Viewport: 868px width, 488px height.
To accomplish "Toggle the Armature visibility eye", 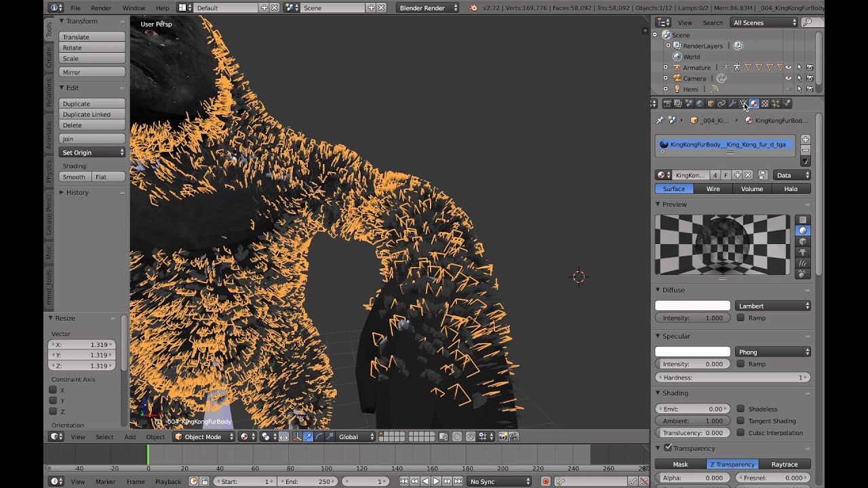I will (x=788, y=68).
